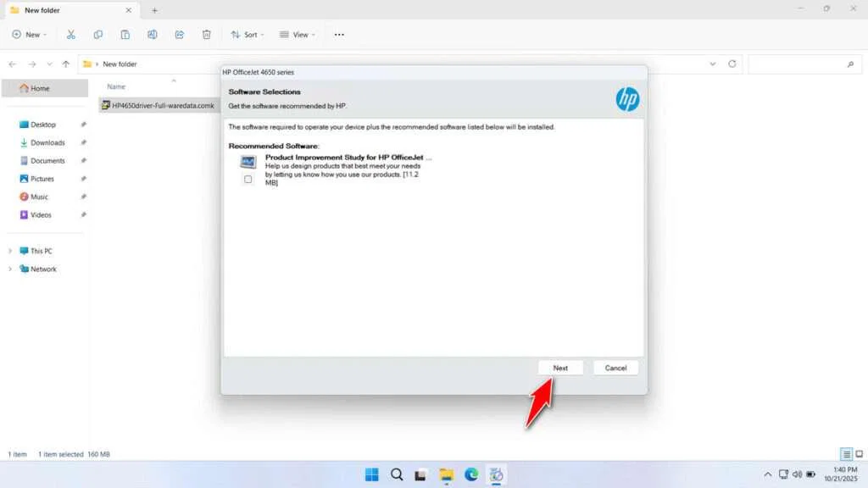Cut the selected file using the scissors icon

71,34
